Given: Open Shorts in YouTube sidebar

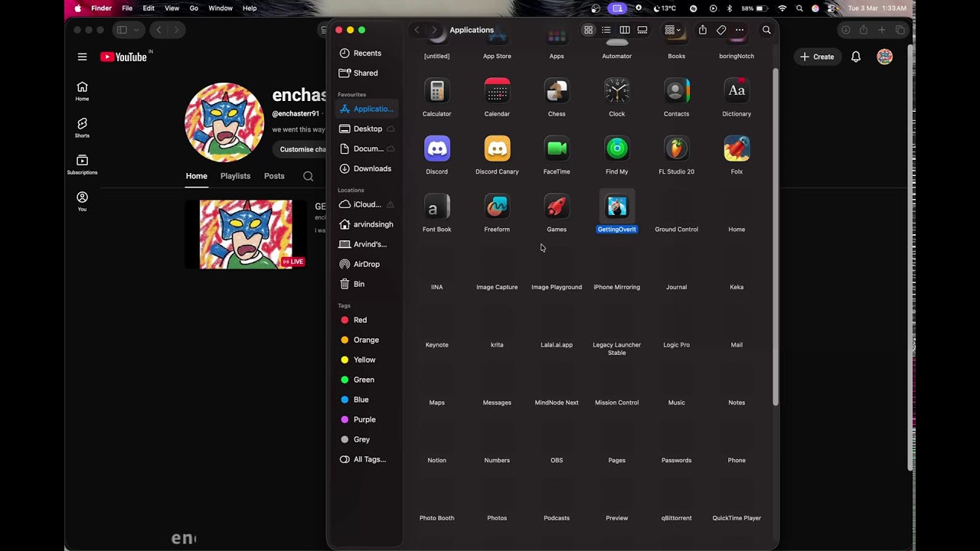Looking at the screenshot, I should coord(82,127).
